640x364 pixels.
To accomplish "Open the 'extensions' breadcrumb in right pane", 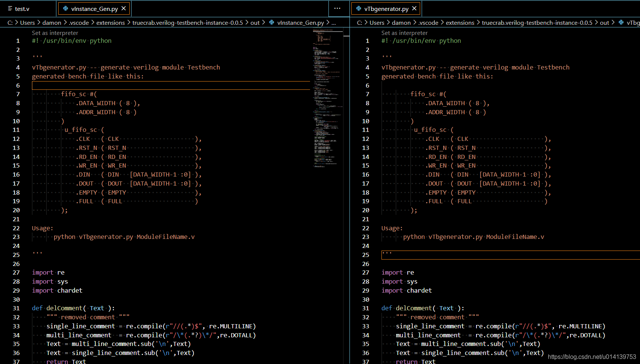I will coord(460,23).
